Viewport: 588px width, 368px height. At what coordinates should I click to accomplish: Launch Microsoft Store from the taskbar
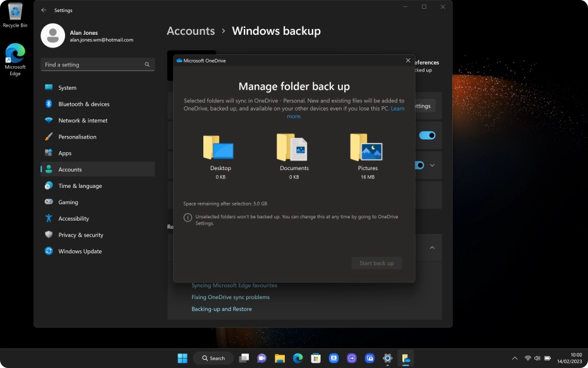click(x=315, y=358)
